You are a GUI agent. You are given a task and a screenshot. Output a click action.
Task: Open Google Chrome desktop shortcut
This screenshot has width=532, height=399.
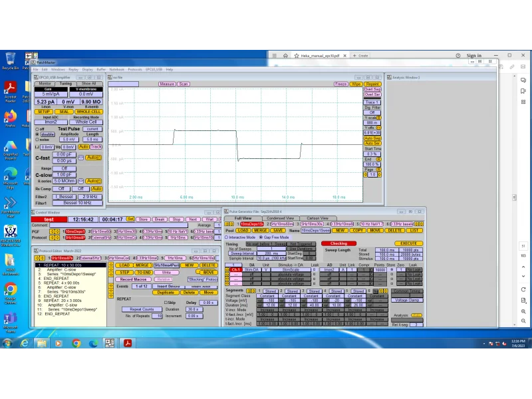tap(10, 290)
